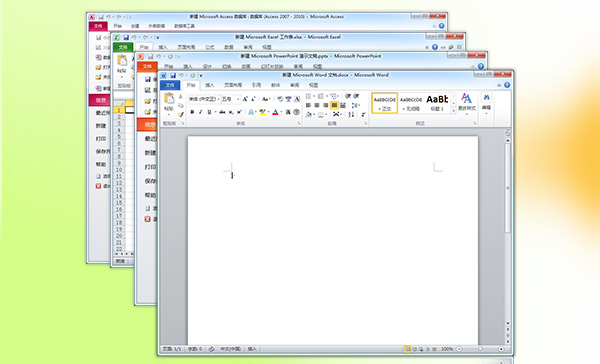
Task: Click the Print (打印) item in Access backstage
Action: tap(101, 139)
